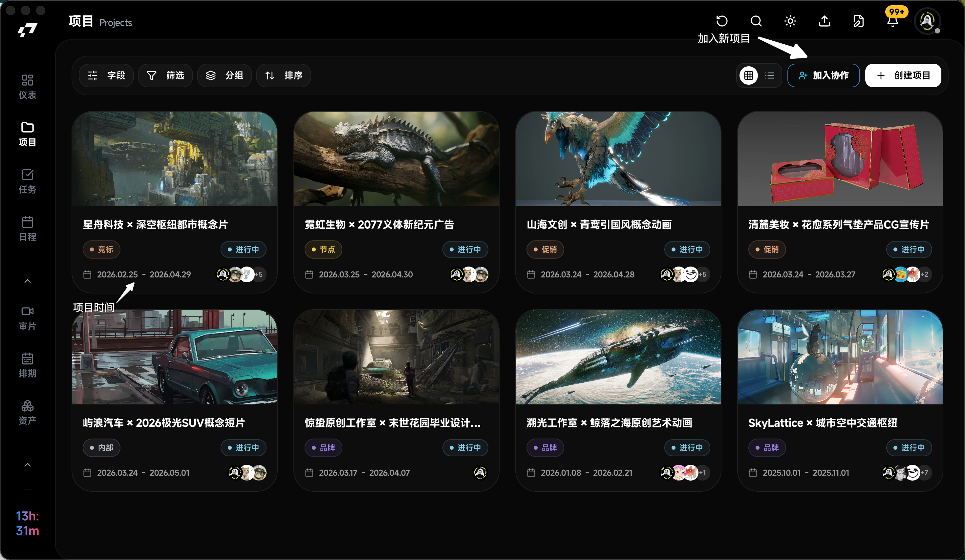This screenshot has height=560, width=965.
Task: Click the 节点 tag on 霓虹生物 card
Action: [x=323, y=249]
